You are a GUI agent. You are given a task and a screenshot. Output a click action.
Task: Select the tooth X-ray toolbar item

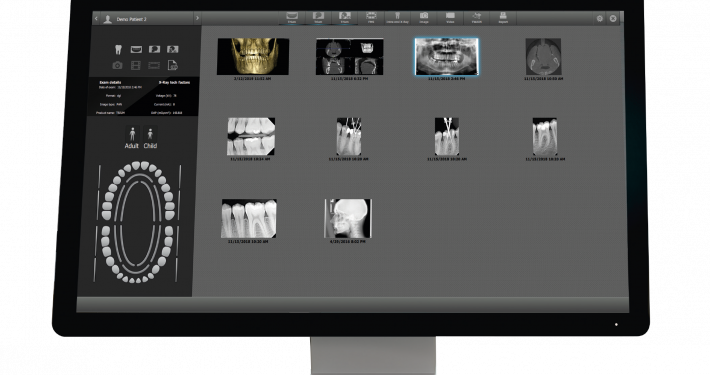[x=398, y=18]
